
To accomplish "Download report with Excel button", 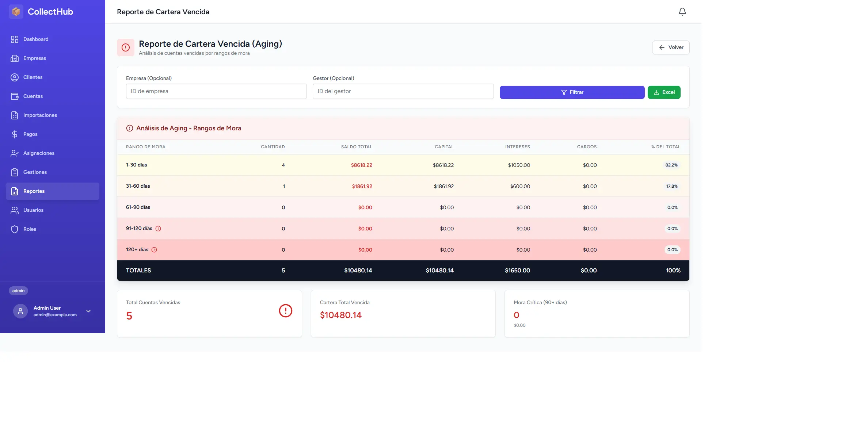I will (664, 92).
